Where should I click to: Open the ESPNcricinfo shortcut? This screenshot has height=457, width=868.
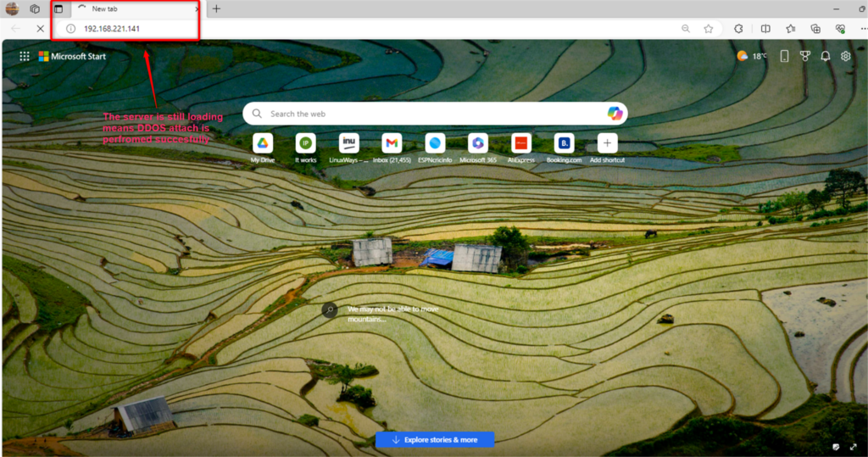(435, 148)
